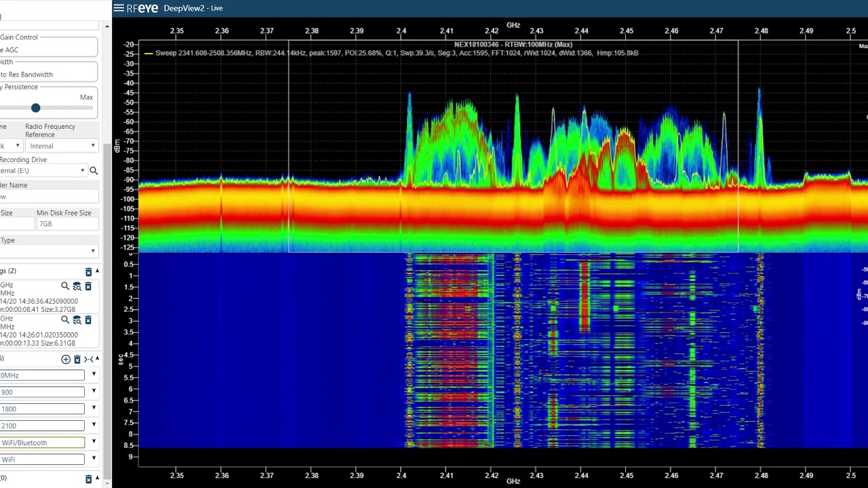Image resolution: width=868 pixels, height=488 pixels.
Task: Expand the 2100 preset arrow
Action: point(94,425)
